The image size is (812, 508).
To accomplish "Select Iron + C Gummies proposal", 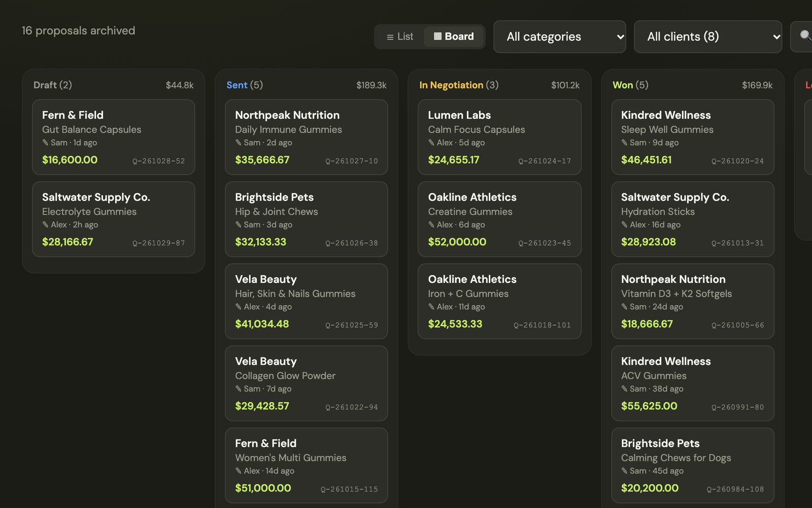I will (499, 301).
